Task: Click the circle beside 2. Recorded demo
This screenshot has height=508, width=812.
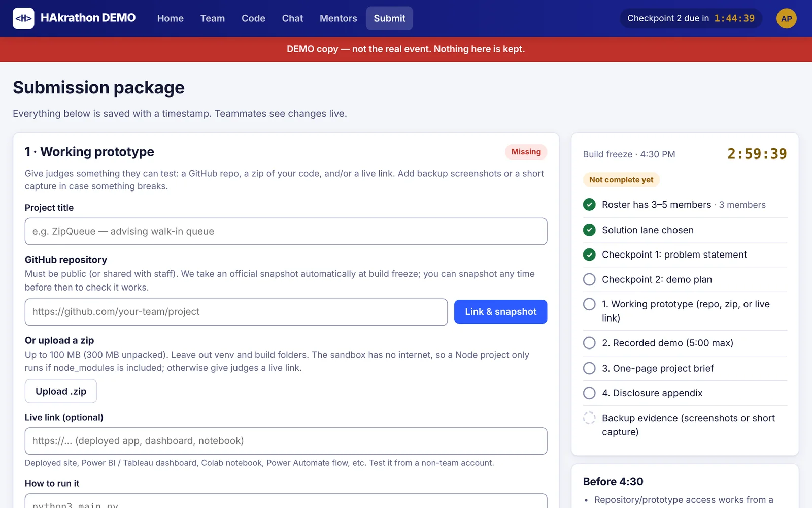Action: pyautogui.click(x=589, y=343)
